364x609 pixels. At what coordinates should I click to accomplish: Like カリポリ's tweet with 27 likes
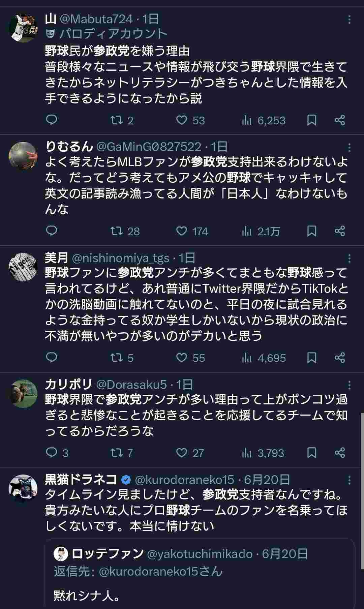(182, 453)
